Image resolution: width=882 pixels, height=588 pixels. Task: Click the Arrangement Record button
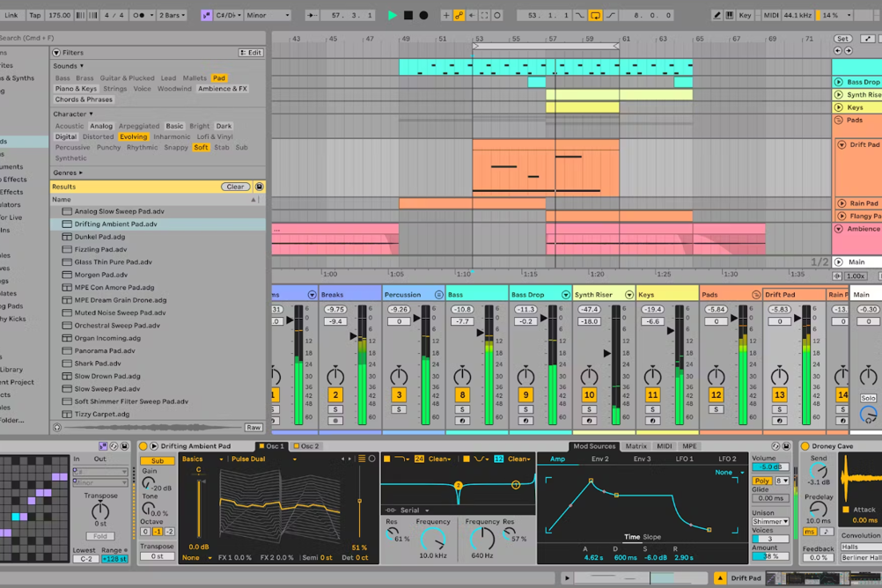[424, 15]
